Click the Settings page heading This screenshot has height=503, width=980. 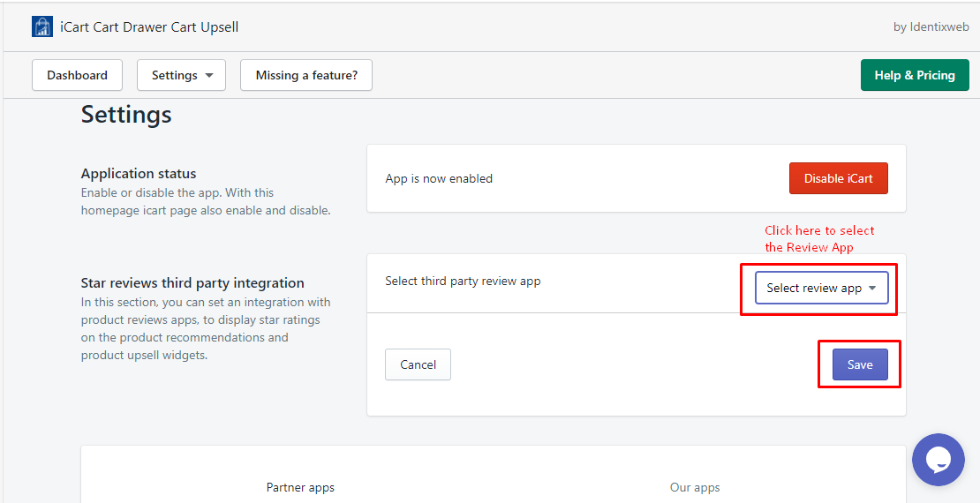click(126, 115)
